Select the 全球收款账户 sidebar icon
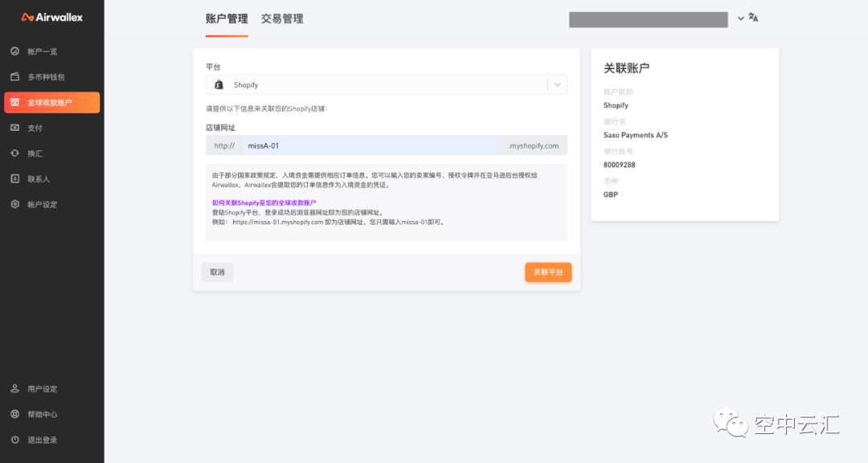Viewport: 868px width, 463px height. (14, 103)
